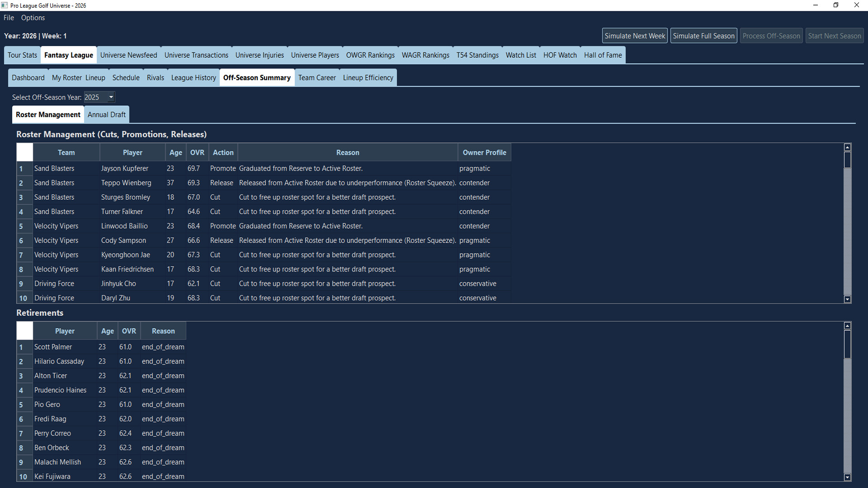Open the Lineup Efficiency tab
This screenshot has height=488, width=868.
pyautogui.click(x=368, y=77)
